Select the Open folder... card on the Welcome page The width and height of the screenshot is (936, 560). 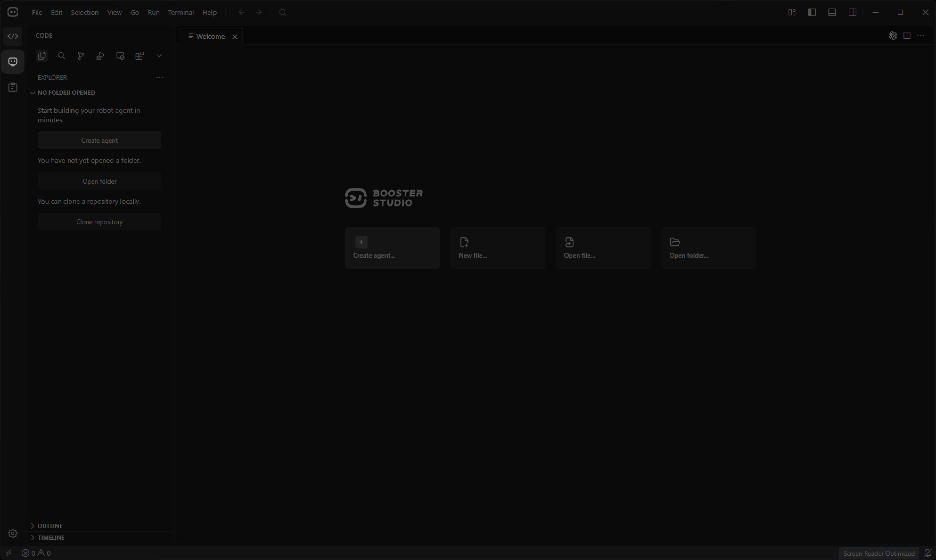(x=708, y=248)
